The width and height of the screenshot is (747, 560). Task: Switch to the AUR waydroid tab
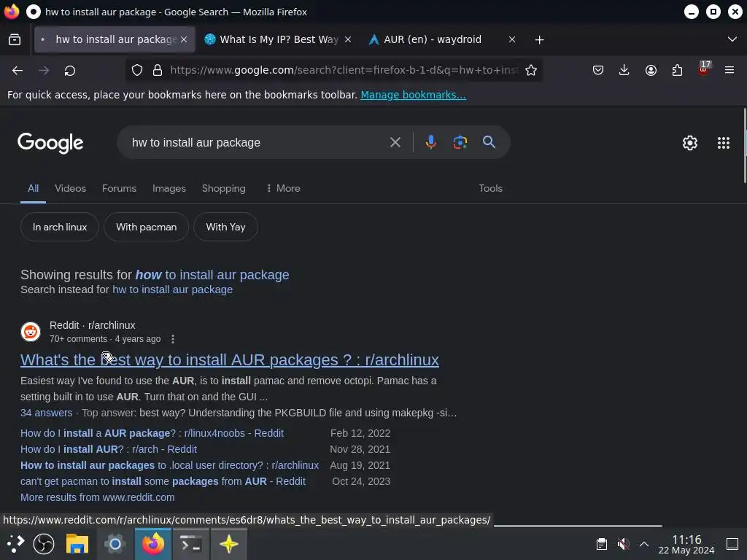(433, 39)
